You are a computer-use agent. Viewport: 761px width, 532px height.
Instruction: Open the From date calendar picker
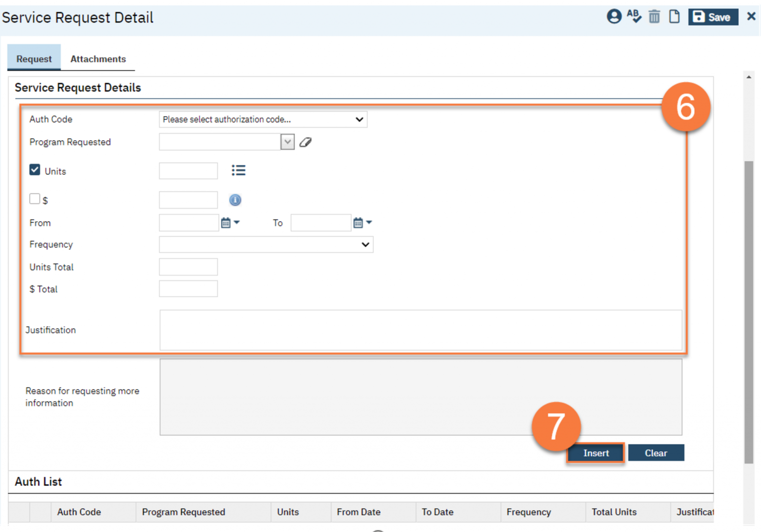click(230, 223)
